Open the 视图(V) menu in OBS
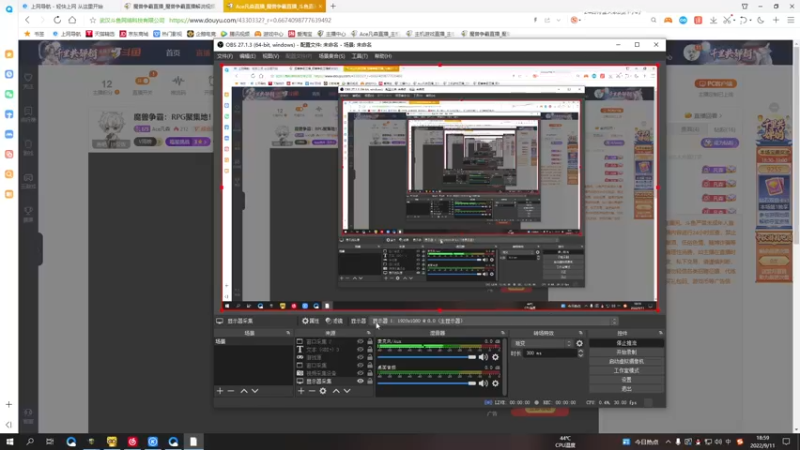The width and height of the screenshot is (800, 450). pyautogui.click(x=270, y=56)
